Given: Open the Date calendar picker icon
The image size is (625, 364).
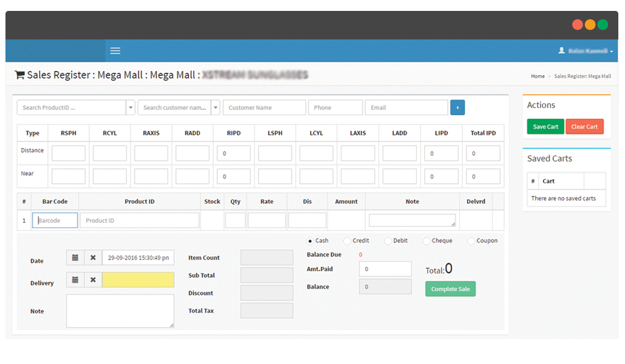Looking at the screenshot, I should [x=75, y=258].
